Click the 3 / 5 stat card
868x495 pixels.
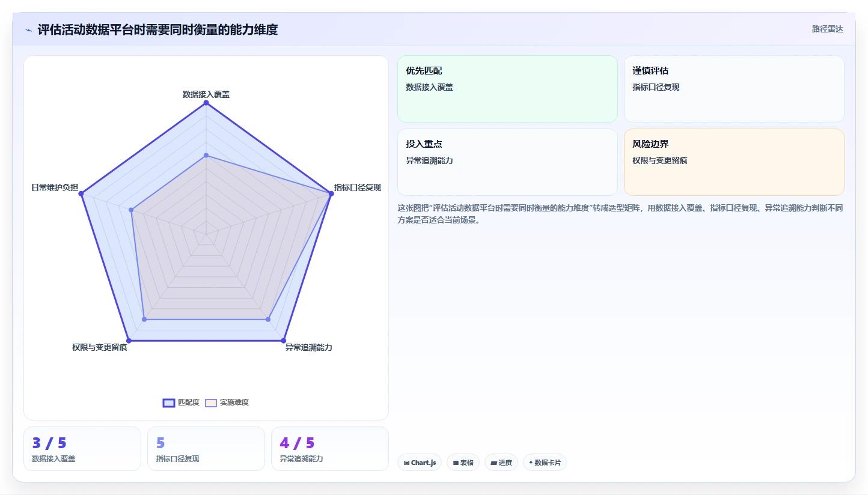(x=82, y=449)
